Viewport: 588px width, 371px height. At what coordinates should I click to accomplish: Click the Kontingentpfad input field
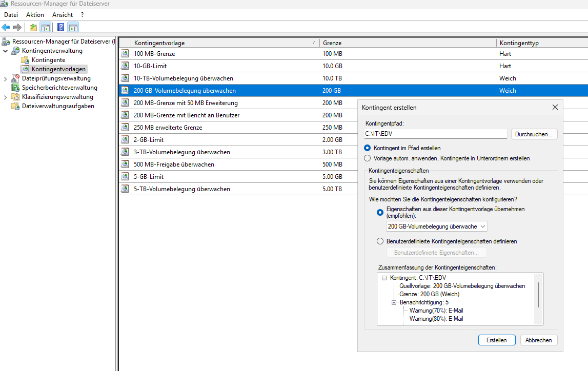[x=435, y=134]
